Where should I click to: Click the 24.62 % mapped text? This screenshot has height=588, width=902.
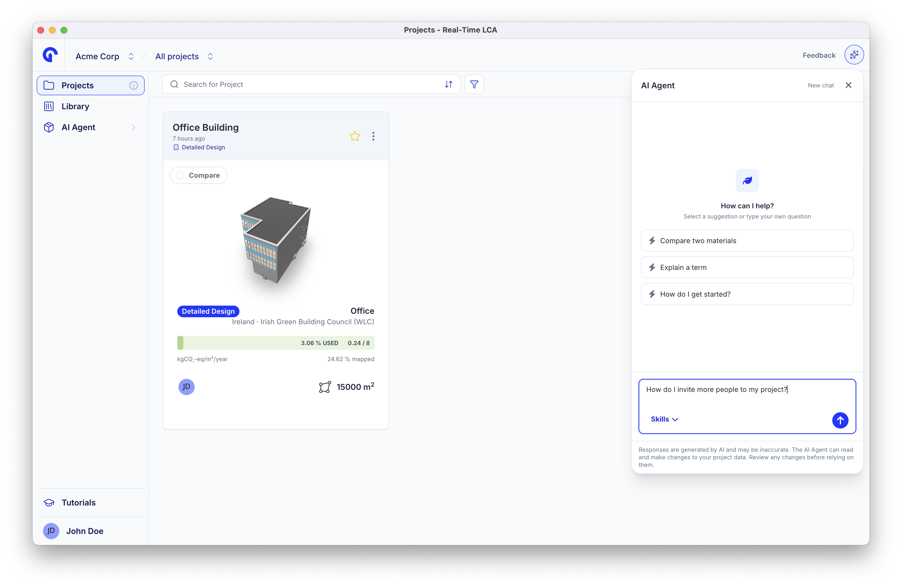point(350,359)
